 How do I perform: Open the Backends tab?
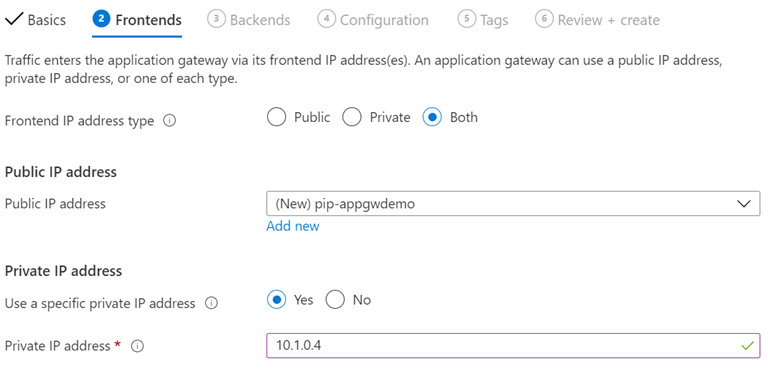(x=249, y=20)
